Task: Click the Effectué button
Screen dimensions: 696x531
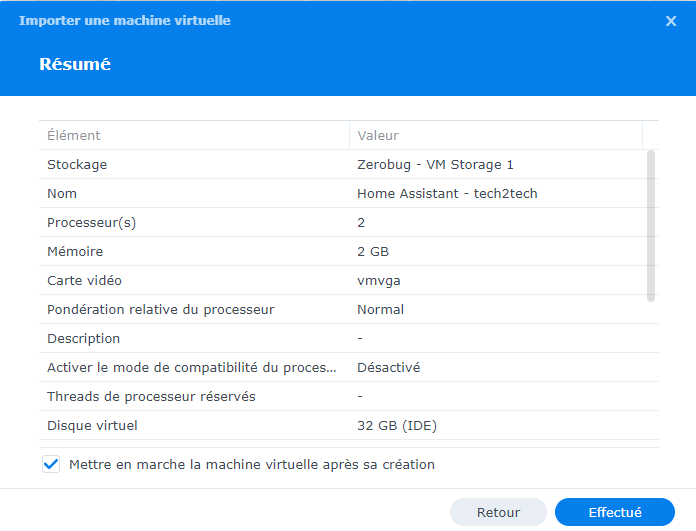Action: (x=615, y=512)
